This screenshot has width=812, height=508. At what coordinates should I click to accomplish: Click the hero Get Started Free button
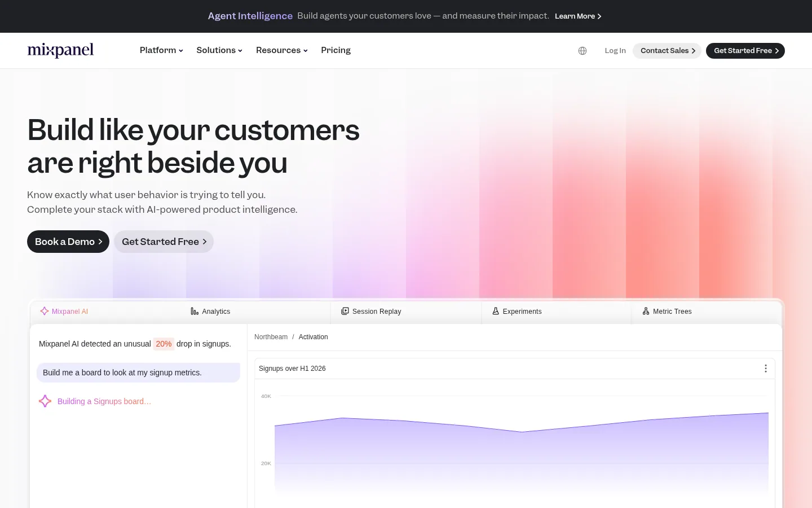pyautogui.click(x=164, y=242)
